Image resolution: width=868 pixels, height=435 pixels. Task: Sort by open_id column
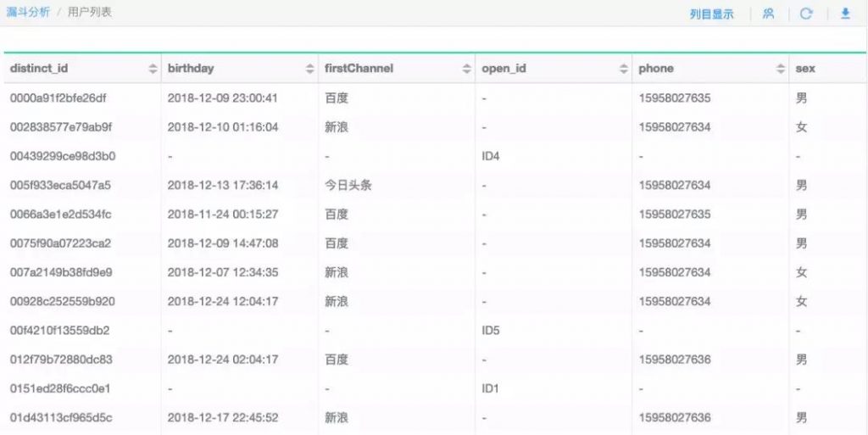point(624,69)
